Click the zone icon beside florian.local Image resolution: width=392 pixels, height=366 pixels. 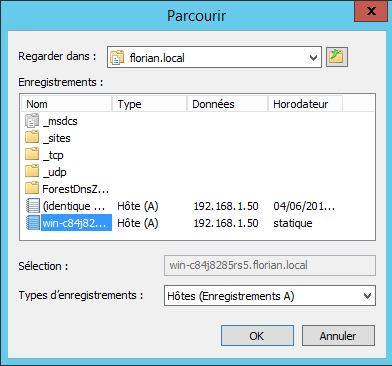coord(117,58)
